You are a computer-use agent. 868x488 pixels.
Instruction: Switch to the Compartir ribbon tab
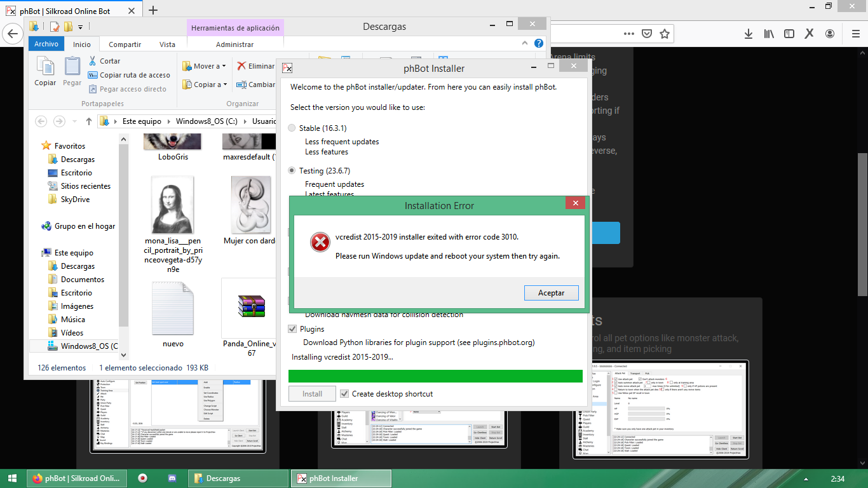[125, 44]
